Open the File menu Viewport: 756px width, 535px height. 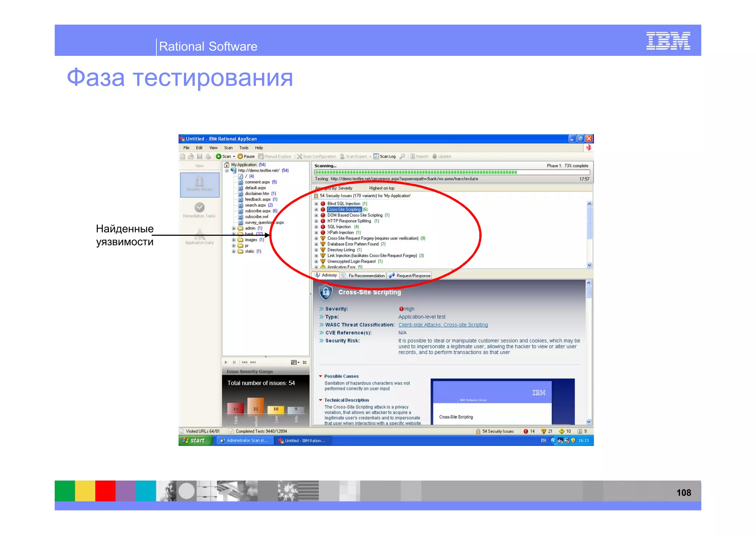tap(186, 148)
